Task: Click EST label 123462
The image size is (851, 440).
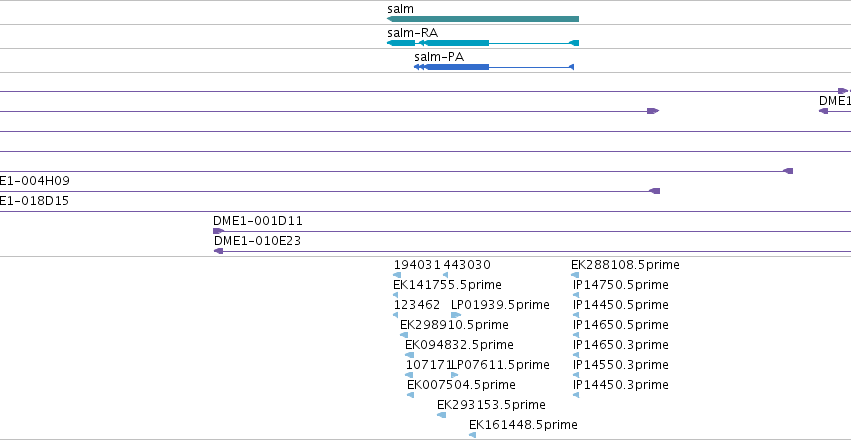Action: [x=417, y=305]
